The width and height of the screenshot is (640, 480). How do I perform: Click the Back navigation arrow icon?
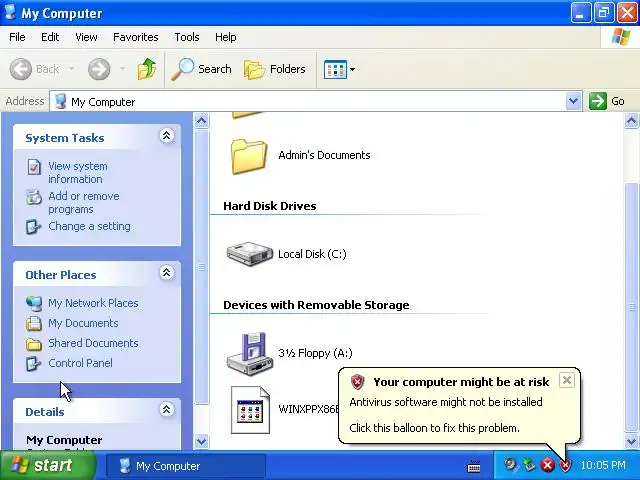(20, 69)
